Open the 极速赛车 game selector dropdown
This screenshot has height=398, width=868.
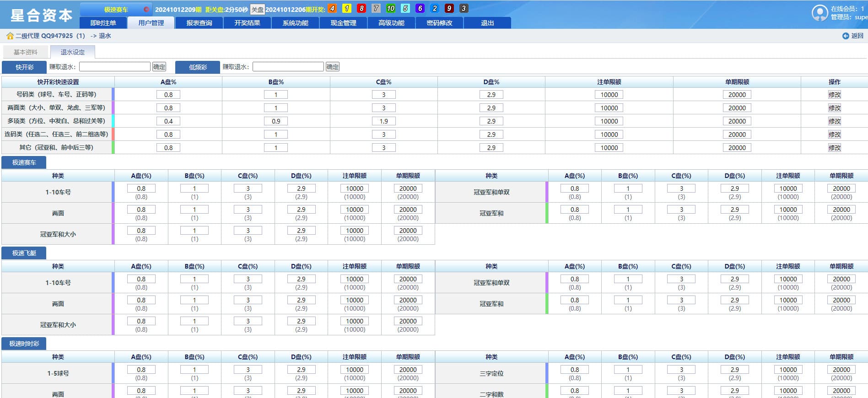pyautogui.click(x=116, y=9)
